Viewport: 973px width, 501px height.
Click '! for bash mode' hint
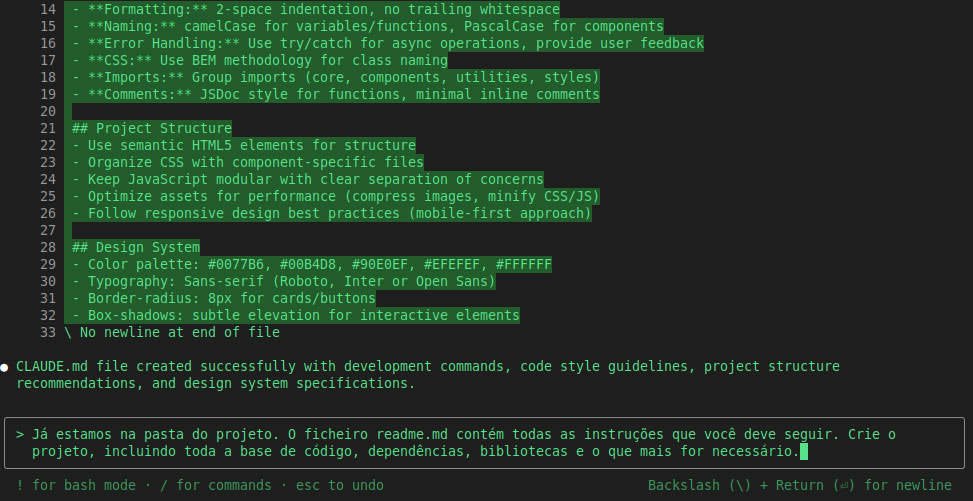(76, 485)
